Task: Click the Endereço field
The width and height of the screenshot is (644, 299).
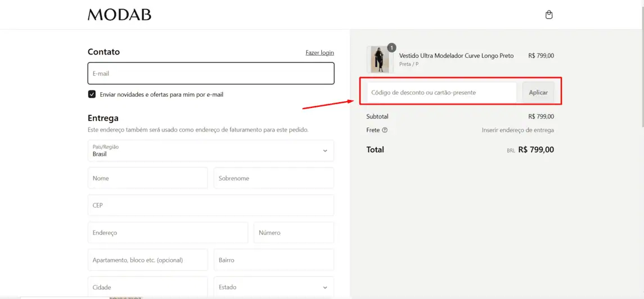Action: tap(168, 233)
